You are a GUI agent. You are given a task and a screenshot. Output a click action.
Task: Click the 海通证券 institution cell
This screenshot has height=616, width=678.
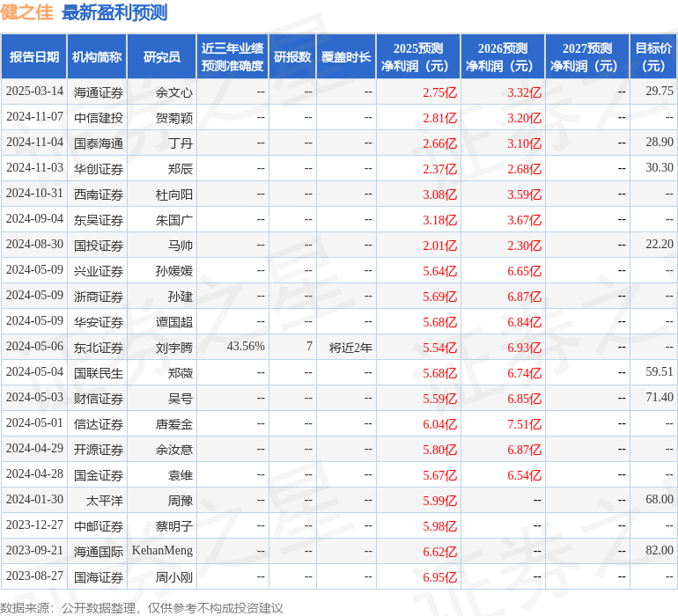[99, 92]
